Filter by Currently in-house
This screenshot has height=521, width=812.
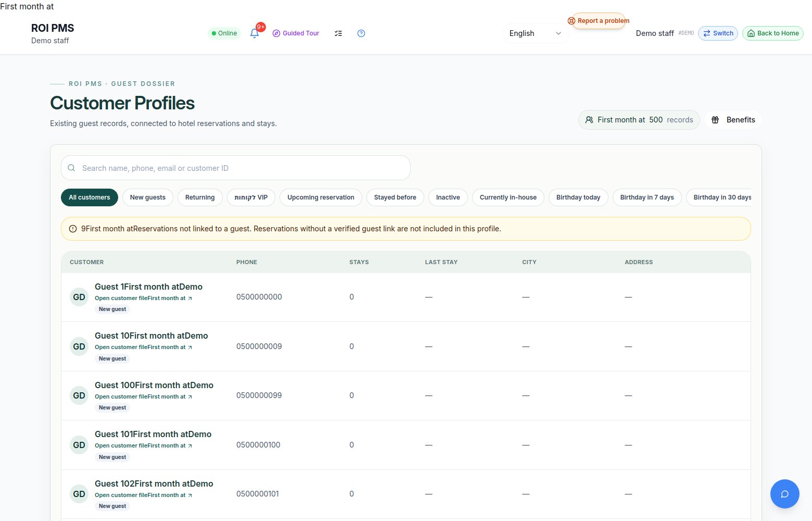tap(508, 197)
